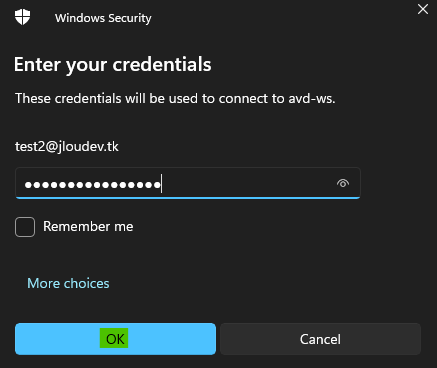
Task: Place cursor after the last password dot
Action: click(x=161, y=184)
